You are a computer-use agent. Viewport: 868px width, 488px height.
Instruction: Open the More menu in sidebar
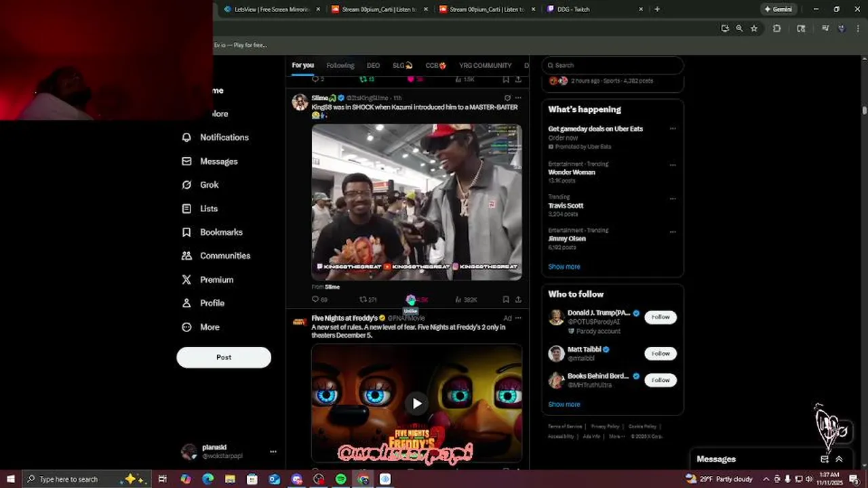click(200, 327)
